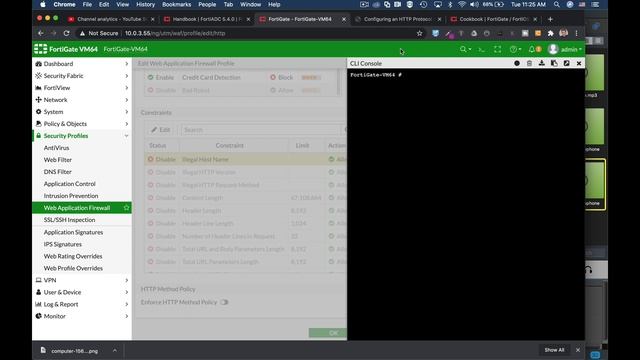Expand the Dashboard menu
640x360 pixels.
point(82,64)
